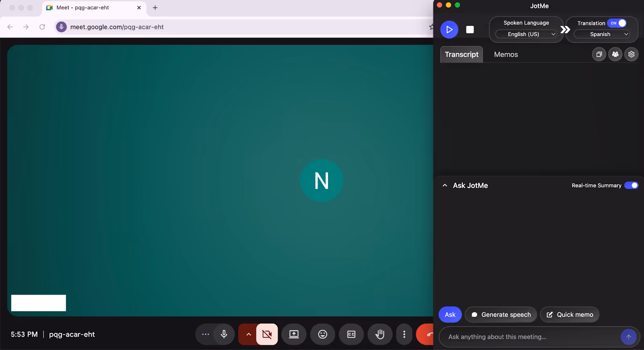
Task: Click the microphone permission icon in address bar
Action: (x=61, y=27)
